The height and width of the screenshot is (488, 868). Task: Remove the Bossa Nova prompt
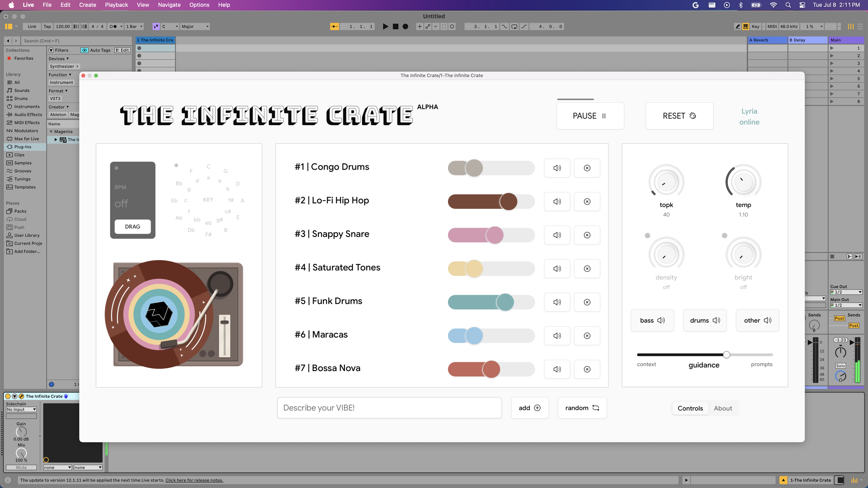587,369
